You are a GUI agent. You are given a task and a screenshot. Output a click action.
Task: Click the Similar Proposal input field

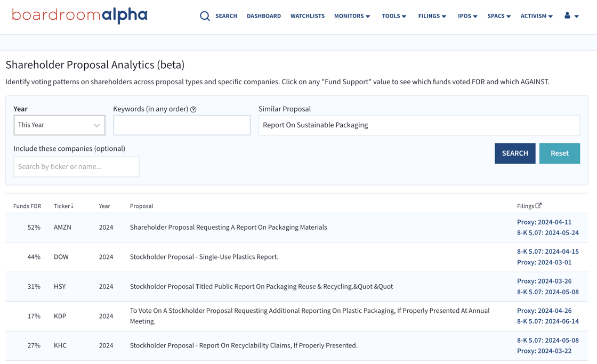419,125
